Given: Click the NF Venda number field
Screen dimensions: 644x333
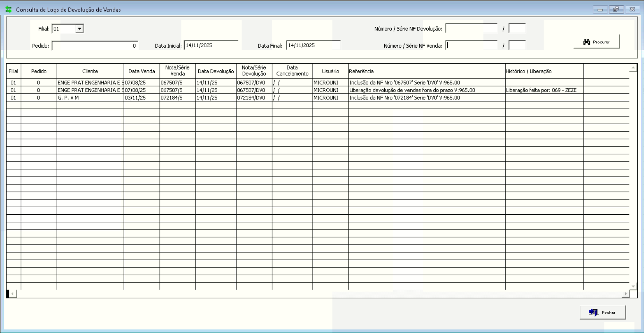Looking at the screenshot, I should (x=471, y=46).
